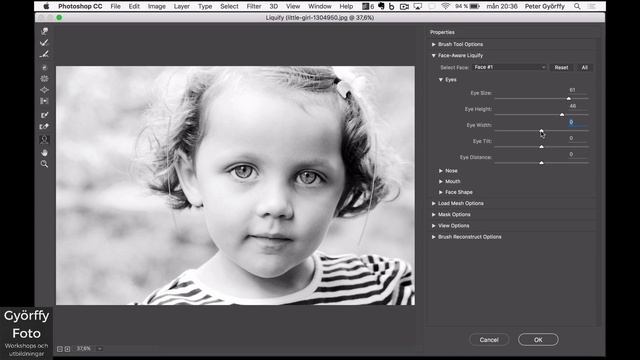Expand View Options section
The height and width of the screenshot is (360, 640).
(433, 226)
